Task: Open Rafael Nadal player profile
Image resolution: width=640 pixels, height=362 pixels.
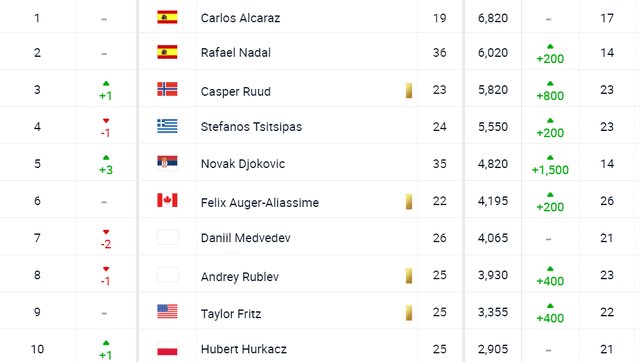Action: [x=236, y=53]
